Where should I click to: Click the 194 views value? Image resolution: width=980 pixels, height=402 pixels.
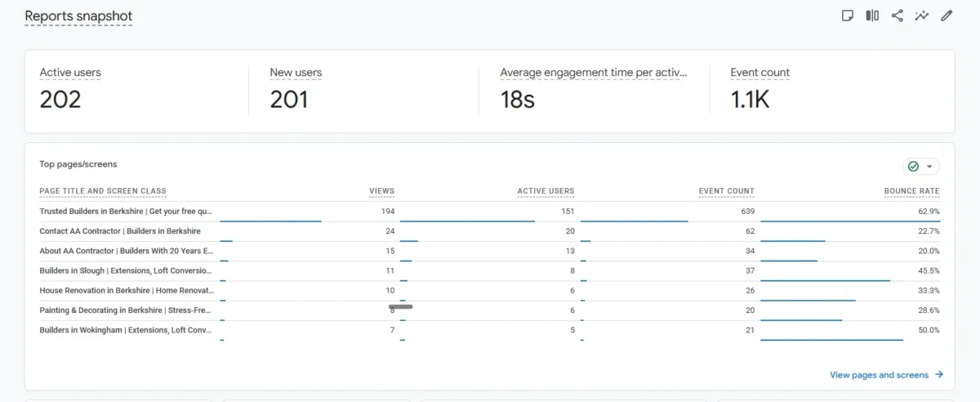point(387,212)
